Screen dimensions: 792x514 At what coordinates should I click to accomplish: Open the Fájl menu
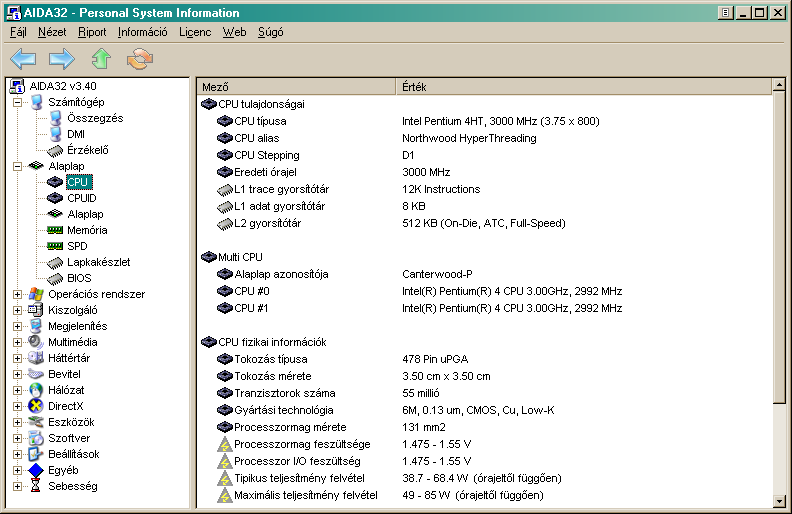pos(19,32)
